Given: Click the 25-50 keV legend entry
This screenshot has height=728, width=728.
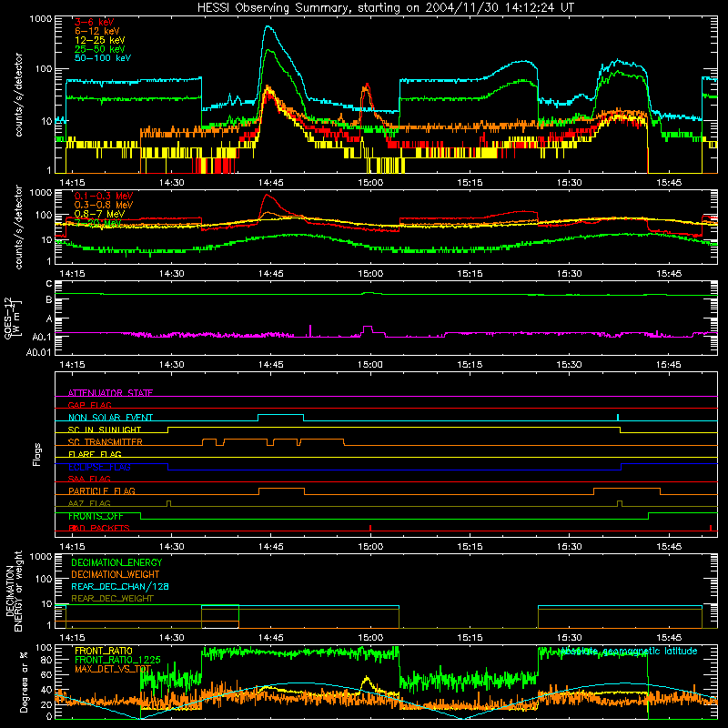Looking at the screenshot, I should (100, 49).
